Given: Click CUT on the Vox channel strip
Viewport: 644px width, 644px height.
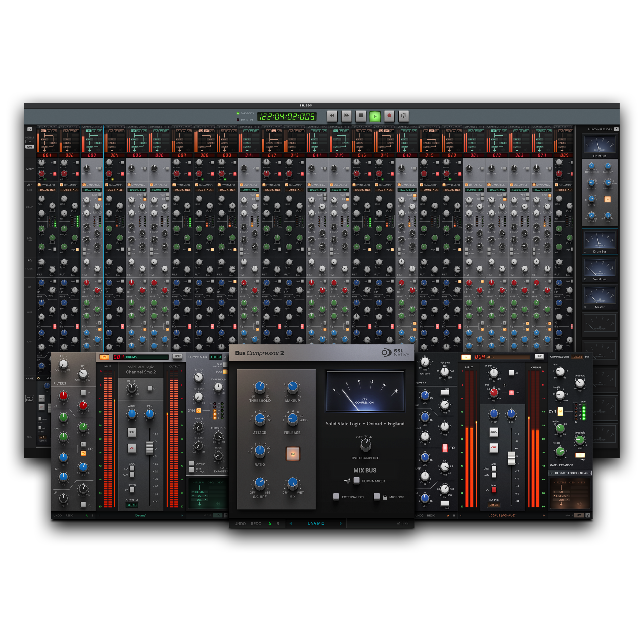Looking at the screenshot, I should (x=494, y=447).
